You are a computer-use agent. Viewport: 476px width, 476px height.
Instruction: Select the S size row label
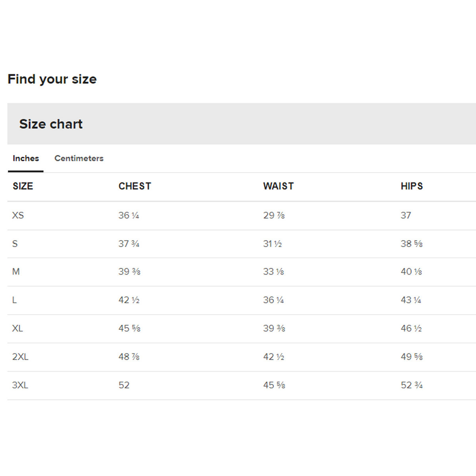pyautogui.click(x=15, y=244)
